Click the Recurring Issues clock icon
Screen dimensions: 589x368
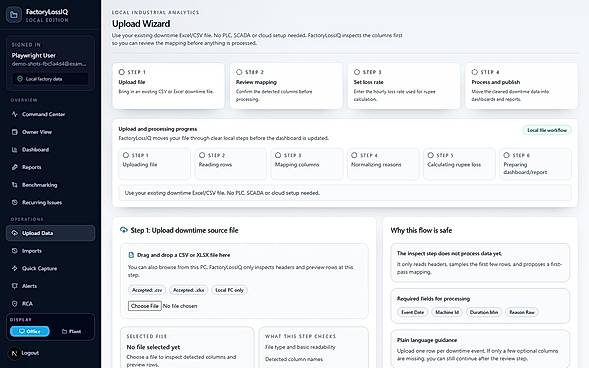(x=15, y=202)
